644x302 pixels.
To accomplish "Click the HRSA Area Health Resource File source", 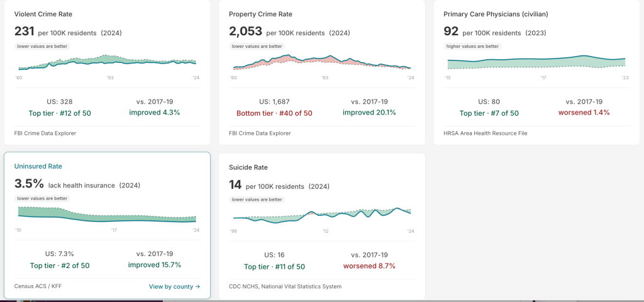I will click(x=485, y=133).
